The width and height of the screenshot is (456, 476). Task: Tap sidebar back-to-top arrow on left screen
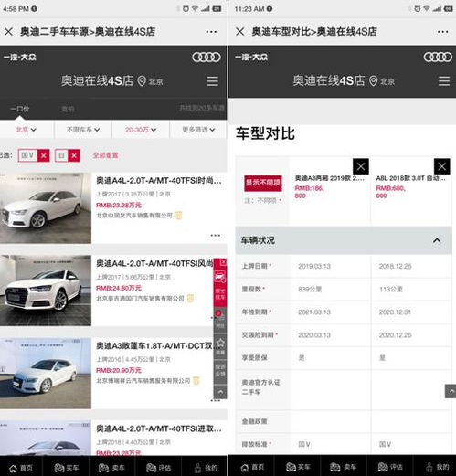(220, 392)
